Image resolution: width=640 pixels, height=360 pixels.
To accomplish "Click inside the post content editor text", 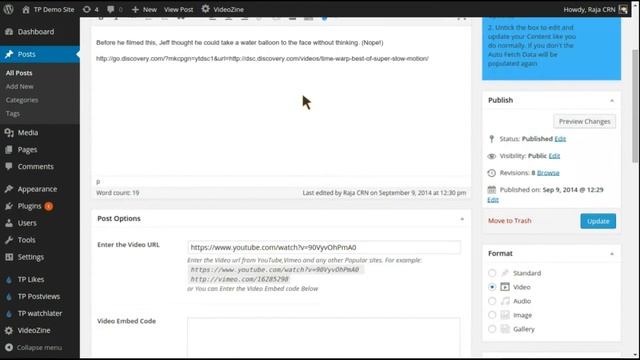I will [240, 42].
